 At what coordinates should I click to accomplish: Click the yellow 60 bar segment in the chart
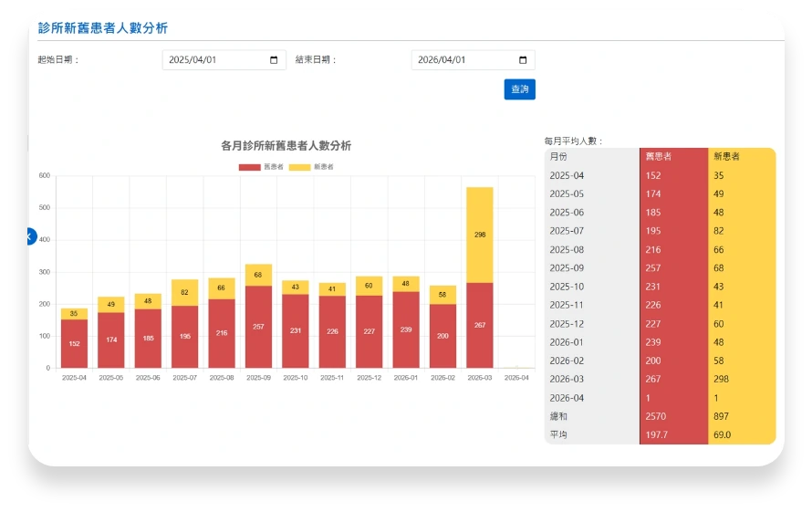(x=369, y=286)
